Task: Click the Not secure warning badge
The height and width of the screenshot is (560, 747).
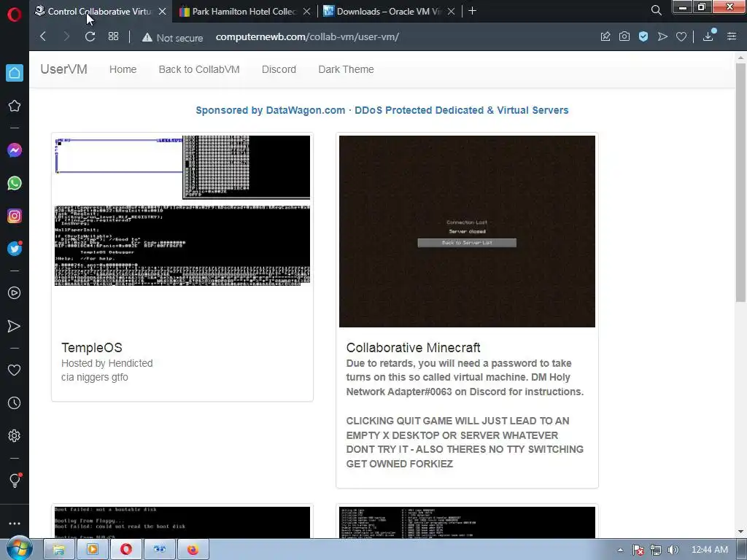Action: click(172, 38)
